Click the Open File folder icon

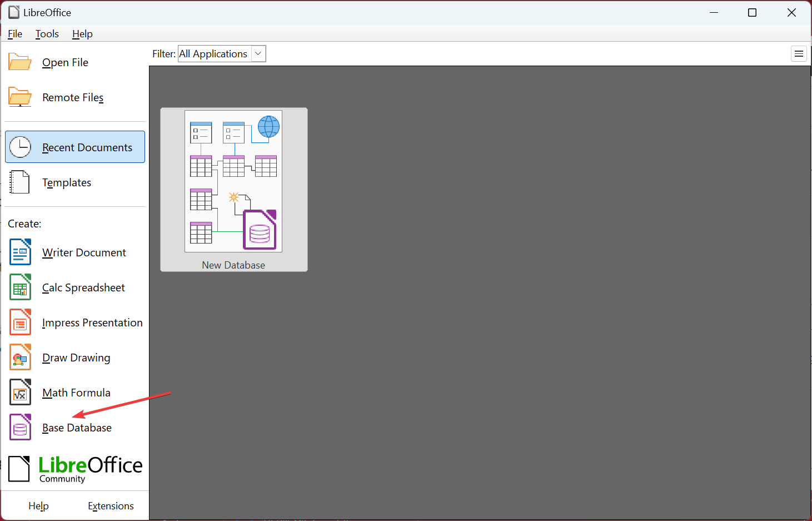pyautogui.click(x=20, y=62)
